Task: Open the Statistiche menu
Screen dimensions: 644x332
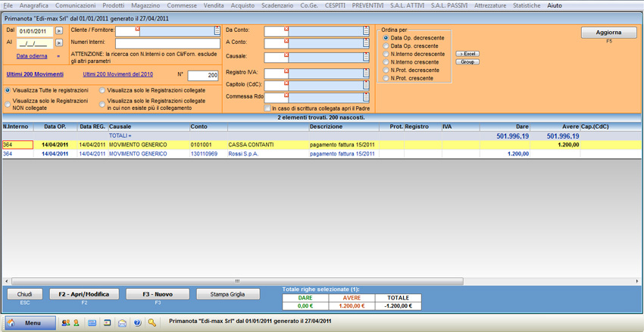Action: 527,5
